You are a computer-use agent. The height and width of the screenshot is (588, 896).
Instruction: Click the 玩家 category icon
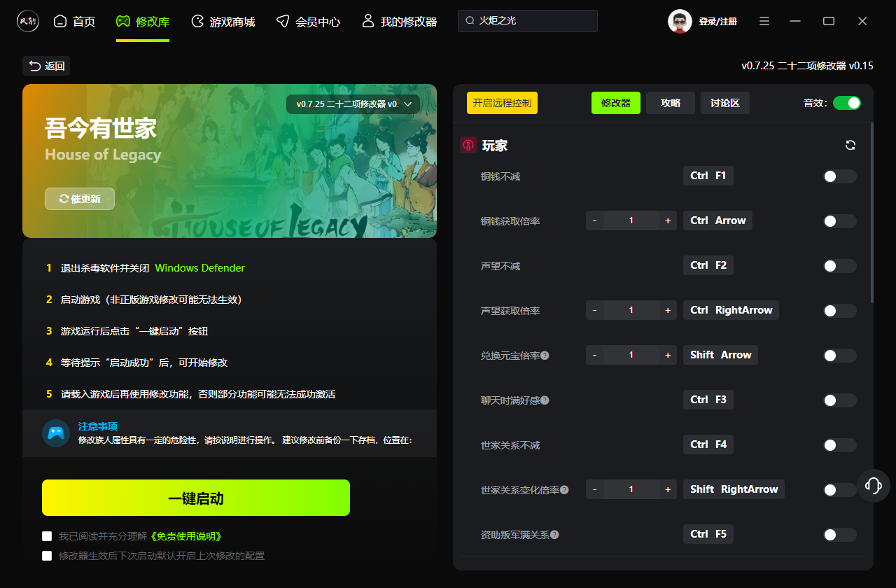468,145
